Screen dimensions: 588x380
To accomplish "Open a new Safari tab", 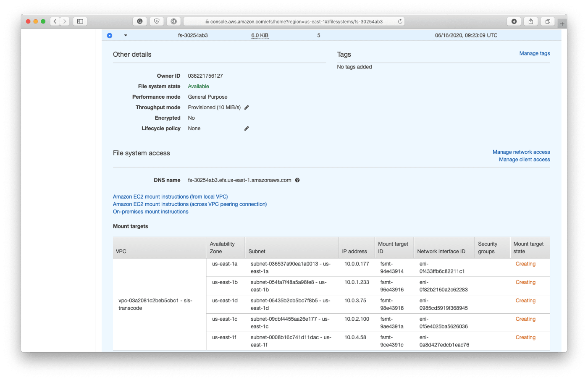I will tap(562, 24).
